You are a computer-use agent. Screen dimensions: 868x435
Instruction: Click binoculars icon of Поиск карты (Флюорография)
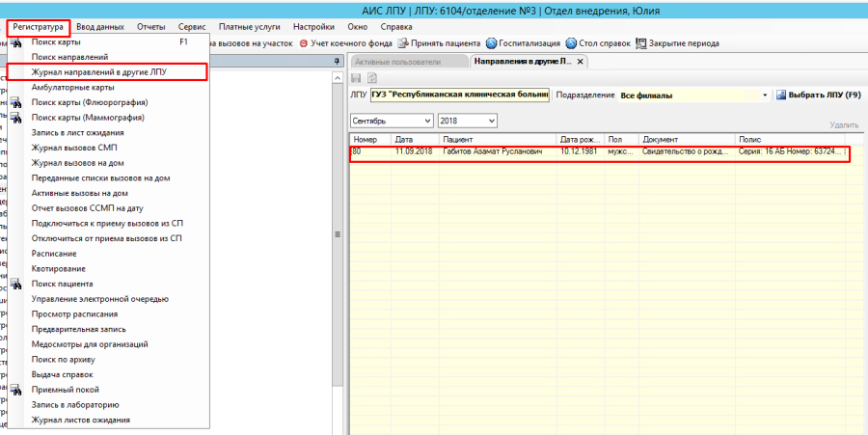tap(16, 103)
